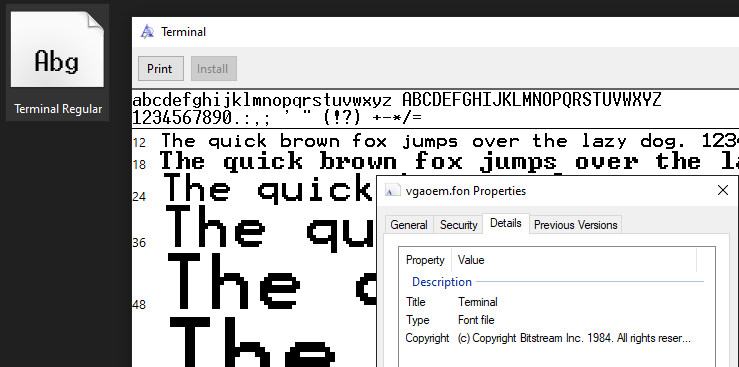This screenshot has width=739, height=367.
Task: Switch to the General tab
Action: (409, 225)
